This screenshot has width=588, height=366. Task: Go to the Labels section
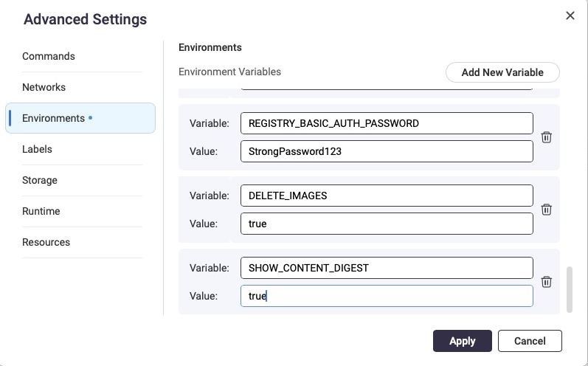click(37, 149)
